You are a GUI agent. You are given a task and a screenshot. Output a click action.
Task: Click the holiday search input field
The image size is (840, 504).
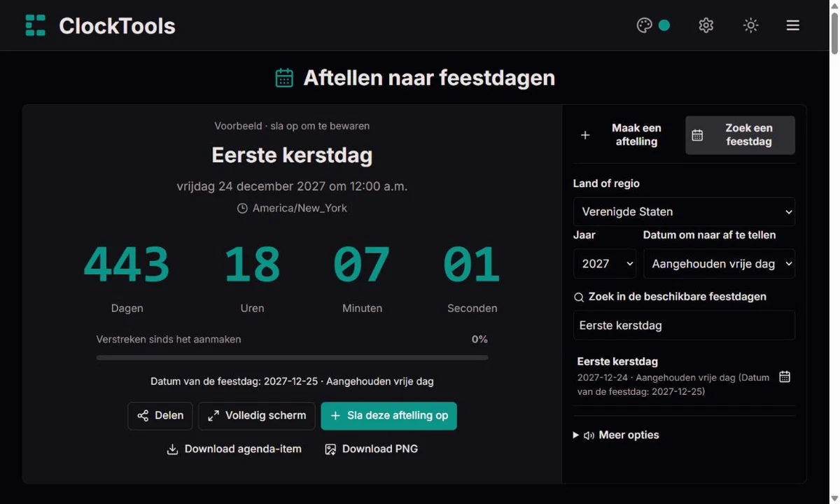tap(684, 325)
